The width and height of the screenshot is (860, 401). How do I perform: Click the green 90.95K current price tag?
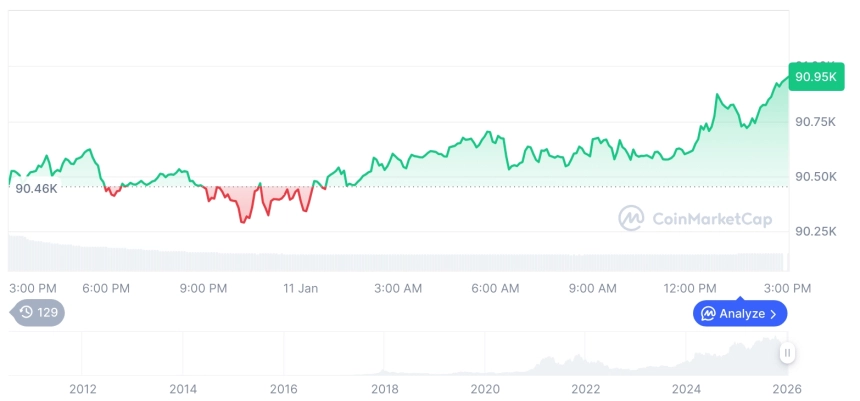point(816,77)
